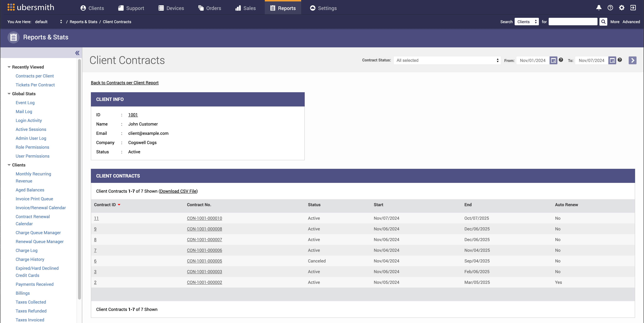Image resolution: width=644 pixels, height=323 pixels.
Task: Sort by Contract ID column header
Action: [x=105, y=205]
